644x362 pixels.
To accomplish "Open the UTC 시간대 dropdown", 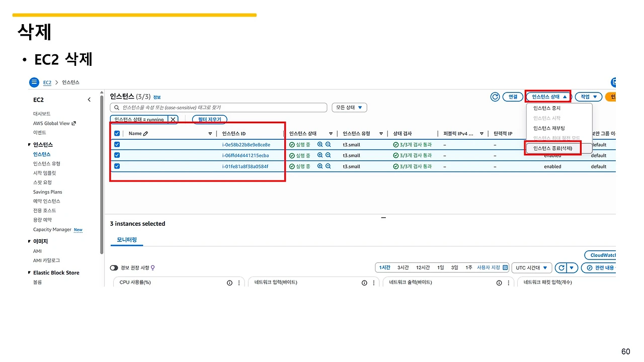I will tap(532, 268).
